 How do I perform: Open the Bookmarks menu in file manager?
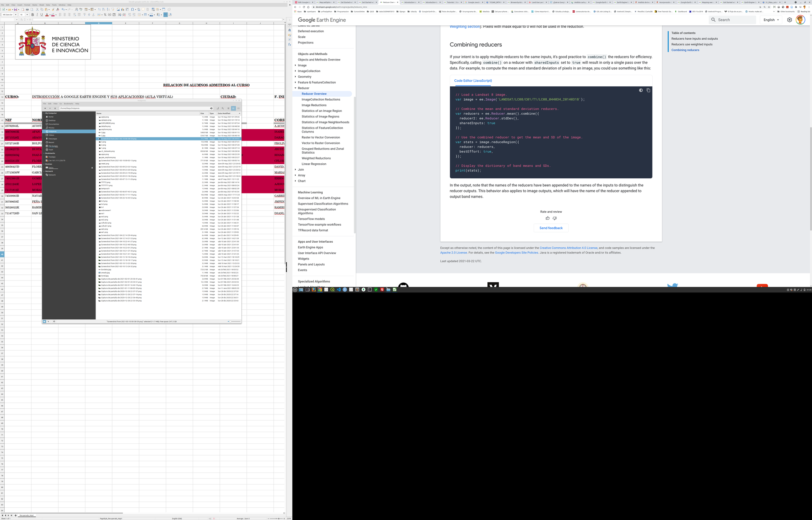69,104
